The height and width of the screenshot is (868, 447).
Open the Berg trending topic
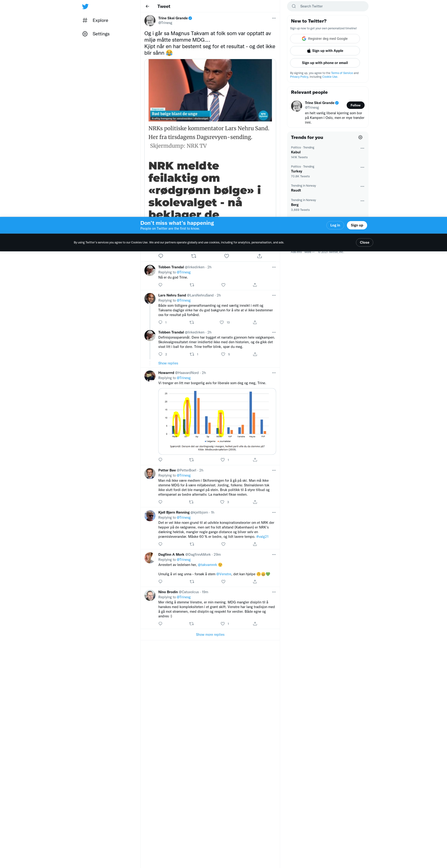pyautogui.click(x=328, y=205)
